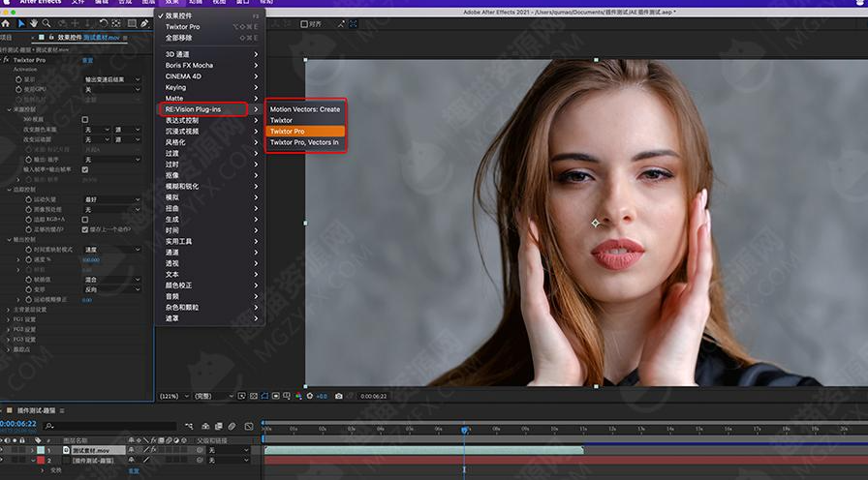Image resolution: width=868 pixels, height=480 pixels.
Task: Open the 显示 dropdown set to 输出变速后结果
Action: [x=111, y=79]
